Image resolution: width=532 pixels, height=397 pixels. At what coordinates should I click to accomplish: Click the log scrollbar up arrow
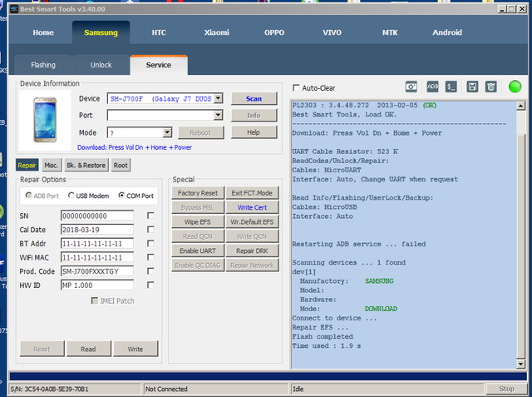click(x=520, y=106)
